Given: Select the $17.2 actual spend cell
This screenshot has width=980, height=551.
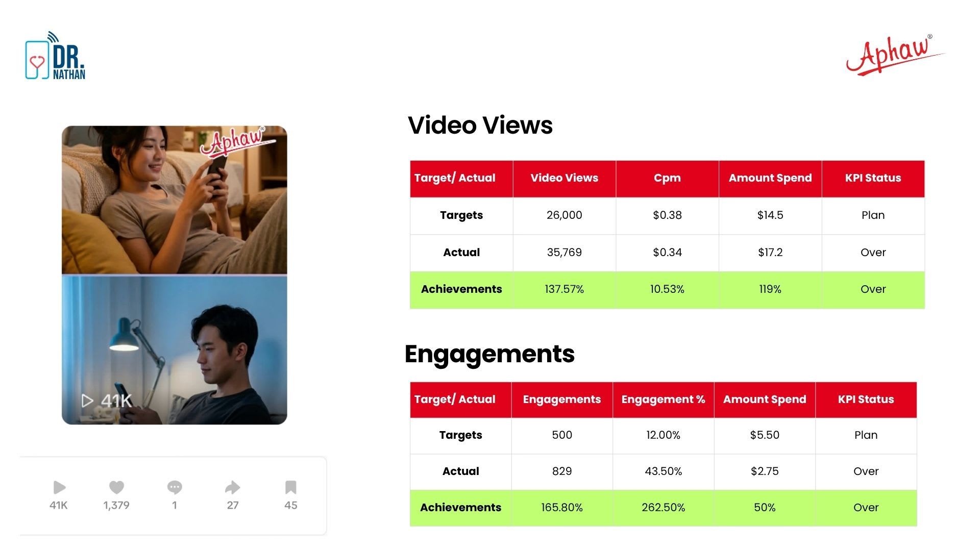Looking at the screenshot, I should (x=770, y=253).
